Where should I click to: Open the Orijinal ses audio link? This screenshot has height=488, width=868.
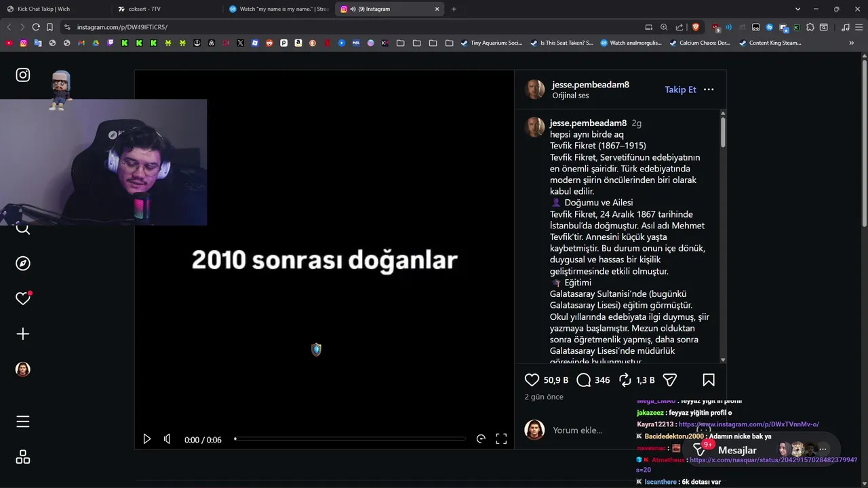[x=570, y=96]
